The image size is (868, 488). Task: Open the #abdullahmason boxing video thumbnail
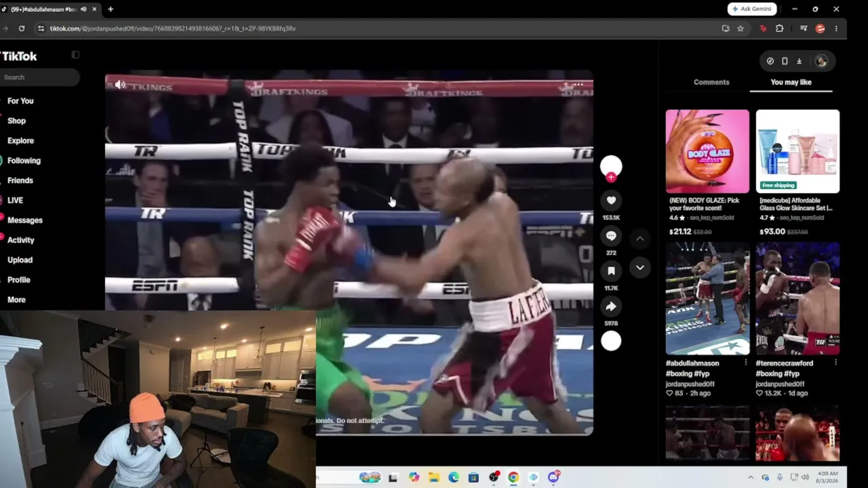tap(707, 299)
